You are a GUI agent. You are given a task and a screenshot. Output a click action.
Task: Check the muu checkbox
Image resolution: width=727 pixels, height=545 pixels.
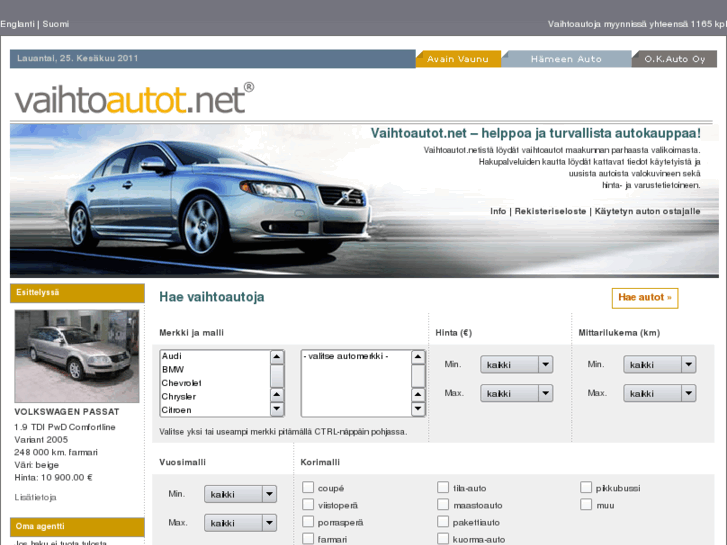pos(586,504)
